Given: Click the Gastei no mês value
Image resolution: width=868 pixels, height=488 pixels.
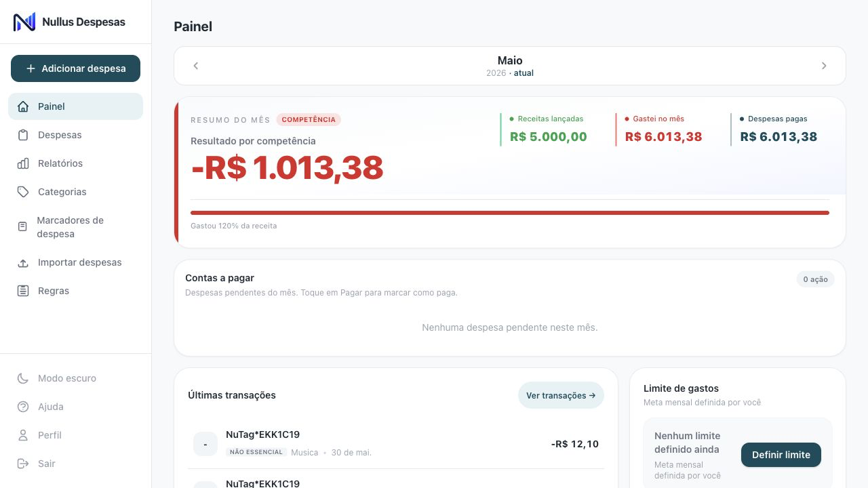Looking at the screenshot, I should (664, 137).
